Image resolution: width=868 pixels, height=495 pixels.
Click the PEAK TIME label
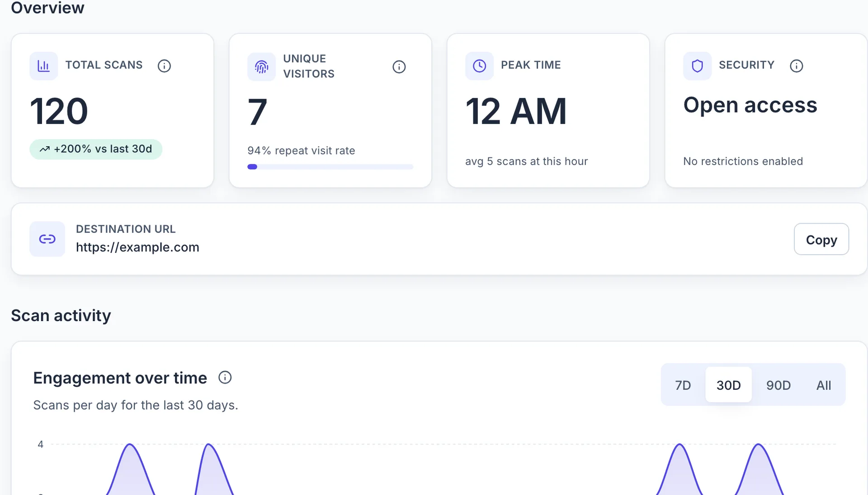[531, 65]
